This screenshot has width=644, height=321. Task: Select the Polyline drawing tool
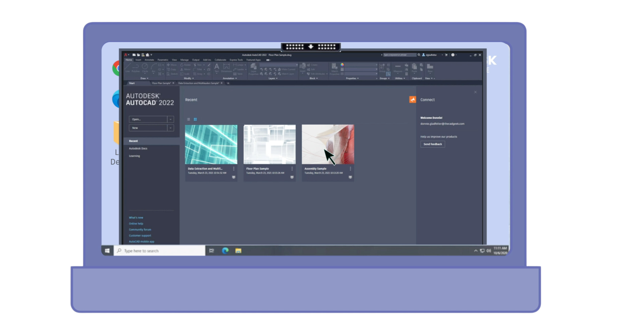tap(136, 68)
